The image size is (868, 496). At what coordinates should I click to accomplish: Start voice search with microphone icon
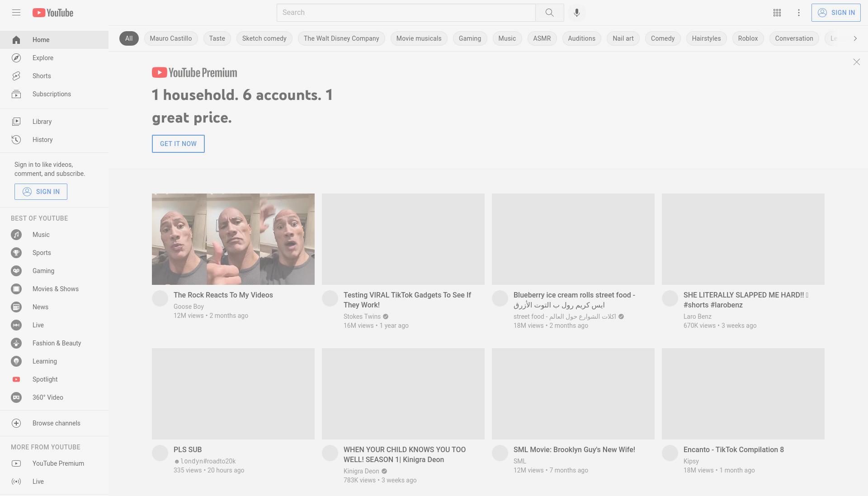pos(576,13)
